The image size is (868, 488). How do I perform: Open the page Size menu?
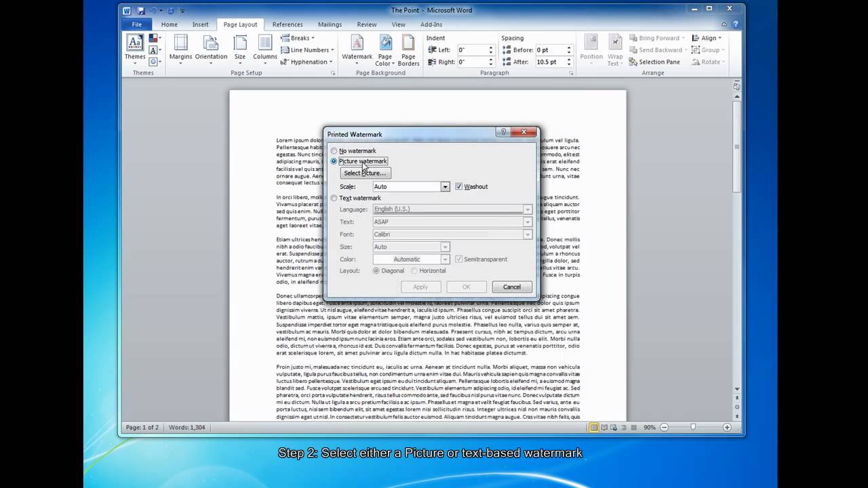(x=240, y=50)
